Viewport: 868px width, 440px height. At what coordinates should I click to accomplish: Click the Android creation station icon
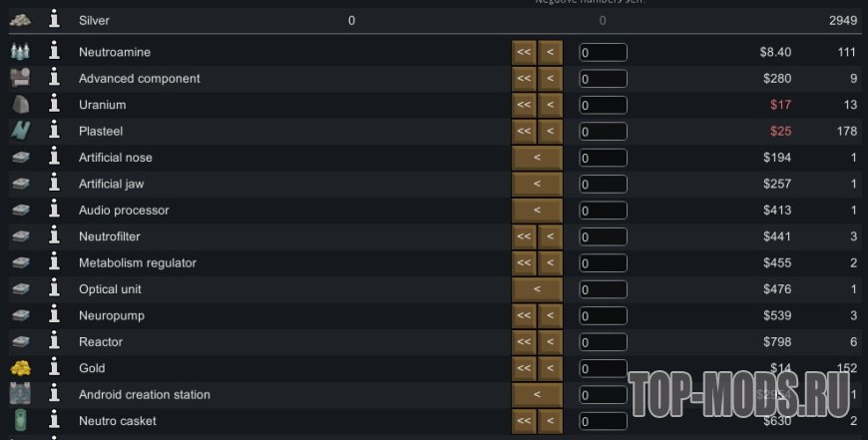click(20, 395)
